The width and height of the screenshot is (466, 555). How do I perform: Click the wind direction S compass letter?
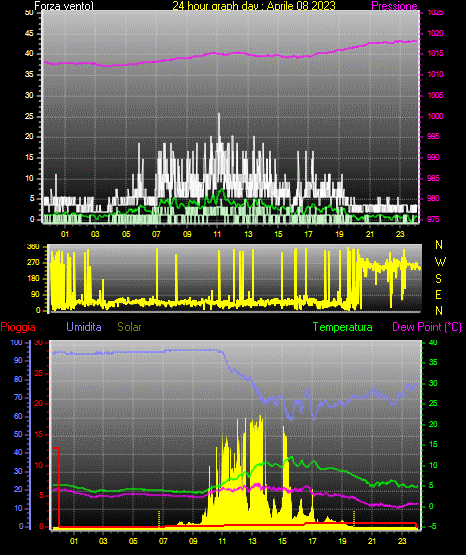[438, 279]
